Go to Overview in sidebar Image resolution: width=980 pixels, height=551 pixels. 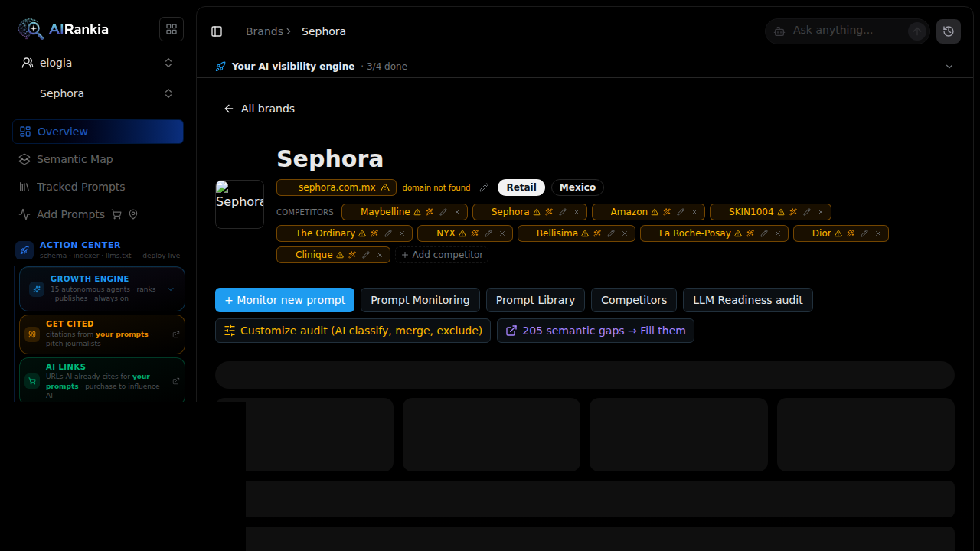tap(98, 132)
